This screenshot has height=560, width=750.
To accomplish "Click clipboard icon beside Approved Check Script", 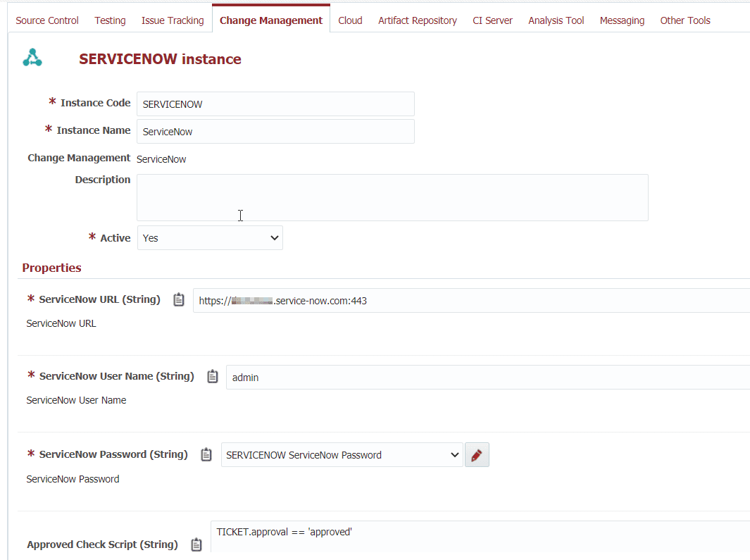I will point(196,545).
